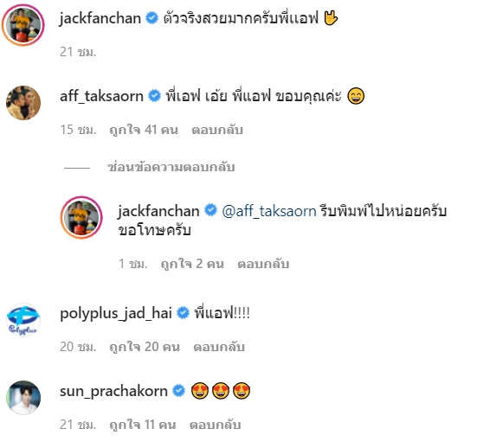Screen dimensions: 496x448
Task: Open the jackfanchan username in the top comment
Action: (100, 18)
